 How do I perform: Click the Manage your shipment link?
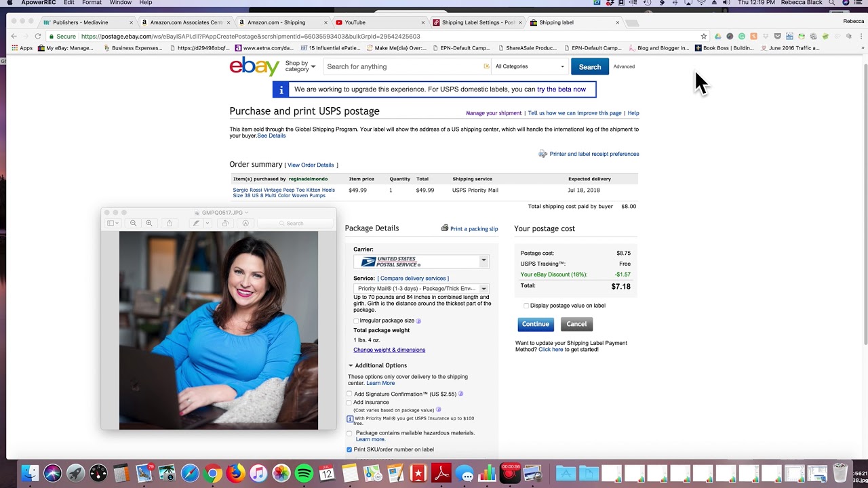click(x=494, y=113)
